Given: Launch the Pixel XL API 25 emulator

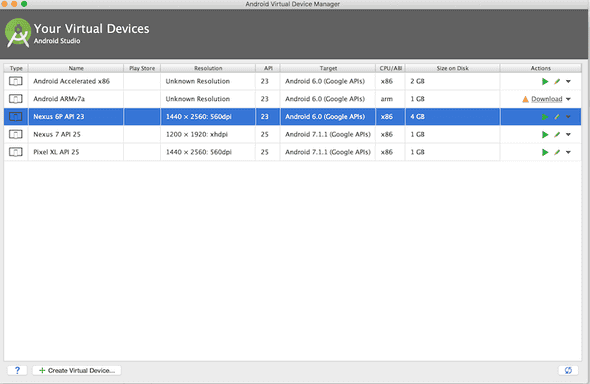Looking at the screenshot, I should pyautogui.click(x=544, y=152).
